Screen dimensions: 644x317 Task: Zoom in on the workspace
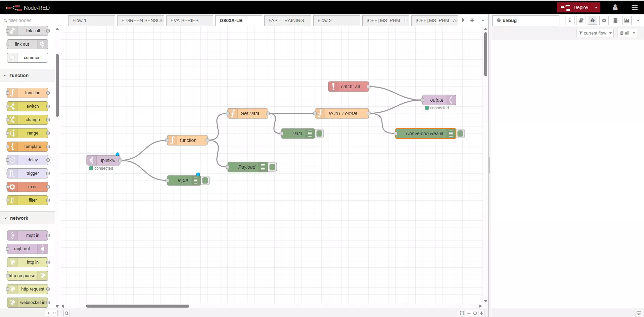[481, 313]
